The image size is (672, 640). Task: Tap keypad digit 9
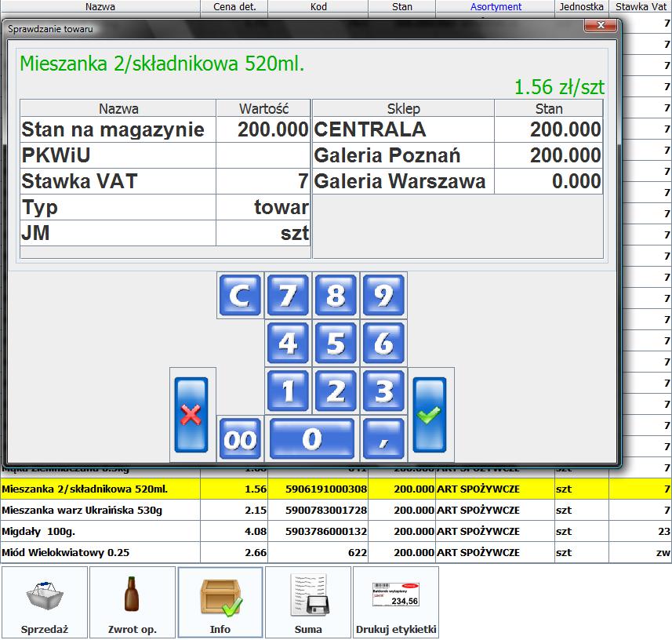383,295
